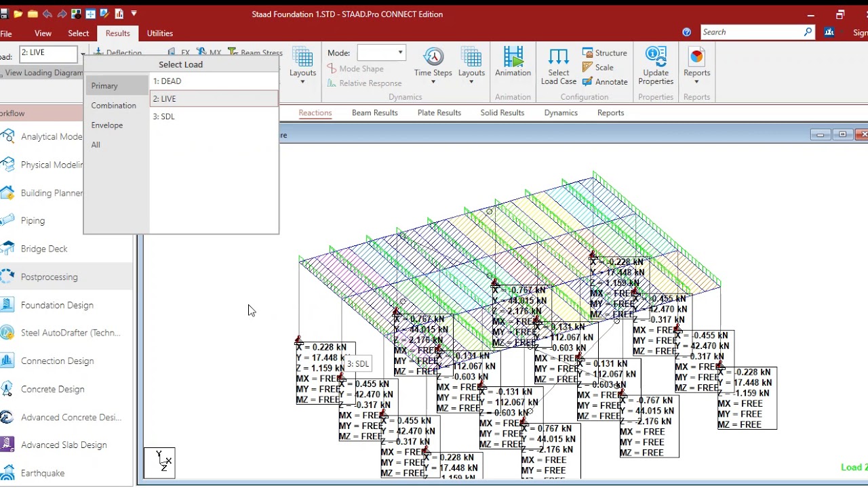Click the axis orientation icon in view
The height and width of the screenshot is (488, 868).
click(159, 463)
